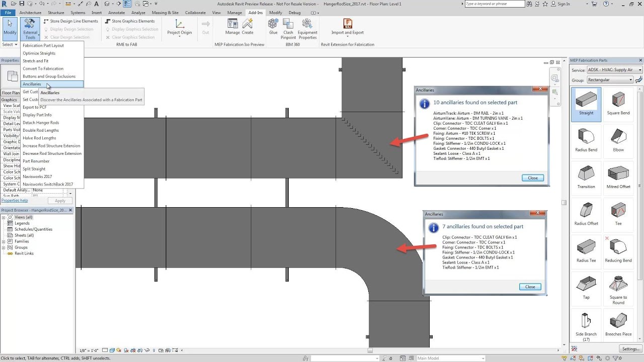The height and width of the screenshot is (362, 644).
Task: Select the Side Branch part
Action: tap(586, 327)
